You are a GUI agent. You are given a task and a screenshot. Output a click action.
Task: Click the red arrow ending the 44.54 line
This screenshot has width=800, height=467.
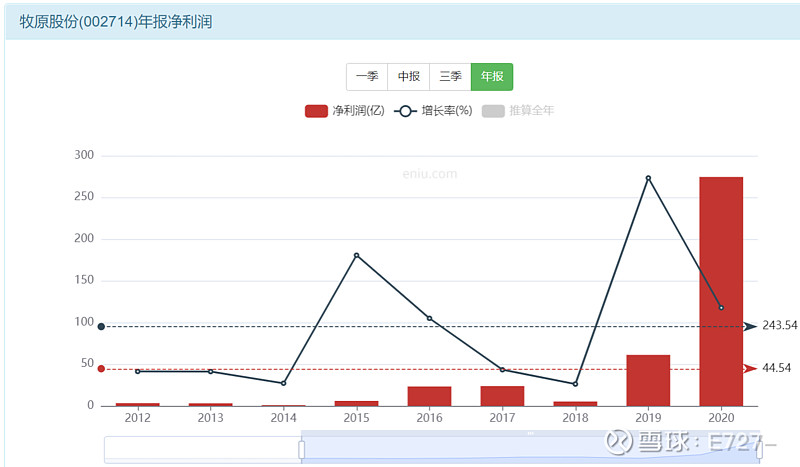[x=750, y=368]
